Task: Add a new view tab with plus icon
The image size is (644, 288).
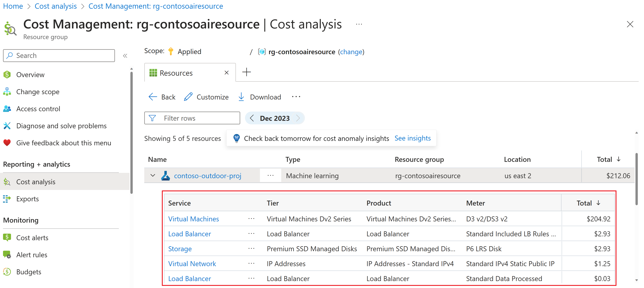Action: pyautogui.click(x=246, y=72)
